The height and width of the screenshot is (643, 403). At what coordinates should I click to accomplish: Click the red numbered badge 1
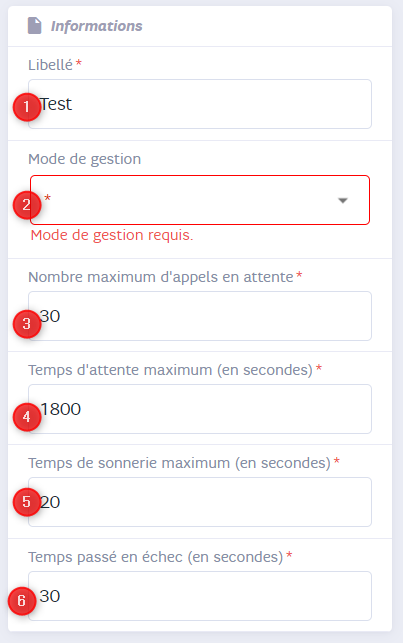27,107
